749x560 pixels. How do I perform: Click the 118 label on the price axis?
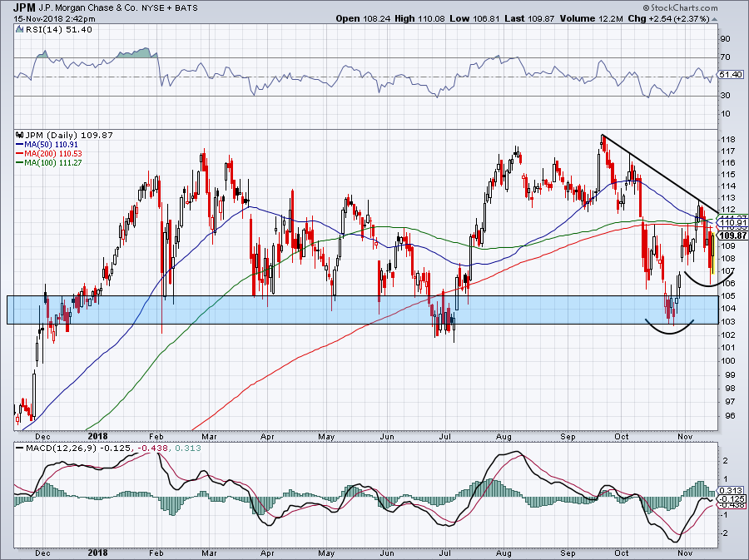(727, 141)
